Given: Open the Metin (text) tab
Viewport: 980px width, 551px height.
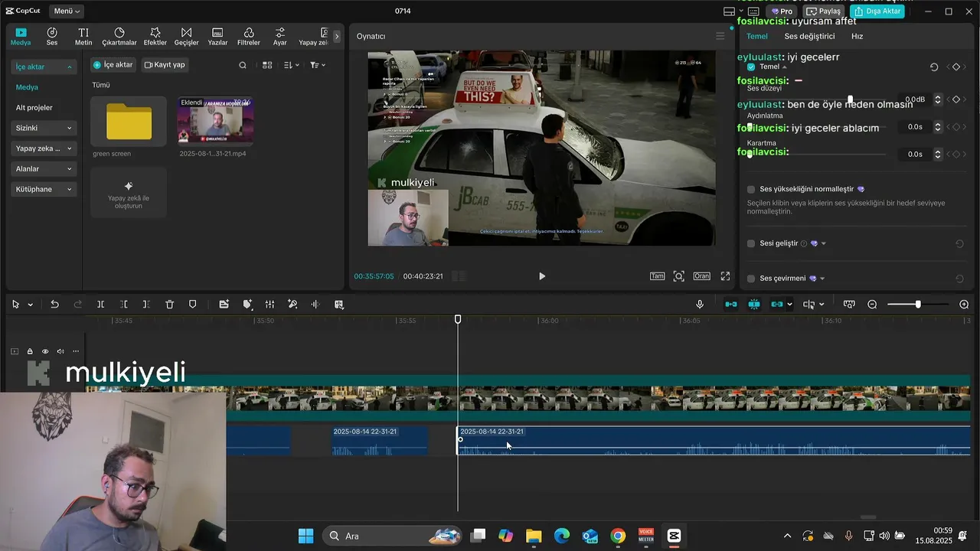Looking at the screenshot, I should (x=83, y=37).
